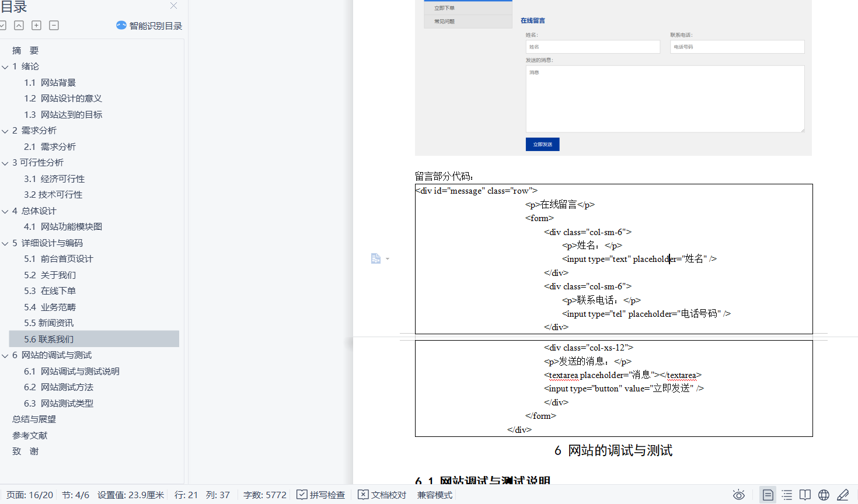This screenshot has height=504, width=858.
Task: Jump to 1.3 网站达到的目标 heading
Action: pos(63,115)
